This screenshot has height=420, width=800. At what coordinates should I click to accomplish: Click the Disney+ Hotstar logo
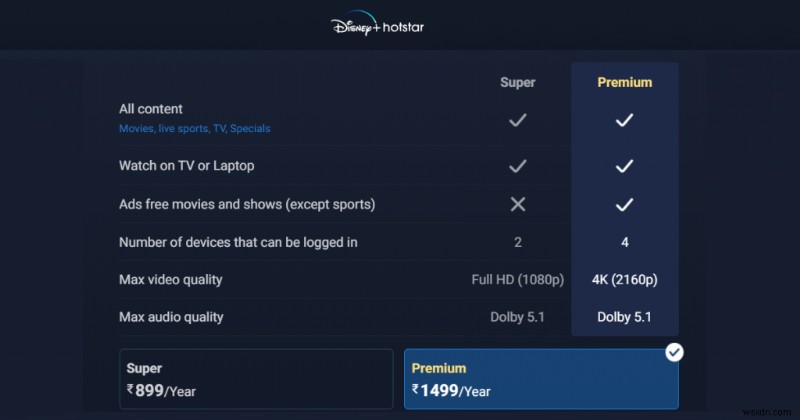[x=378, y=26]
